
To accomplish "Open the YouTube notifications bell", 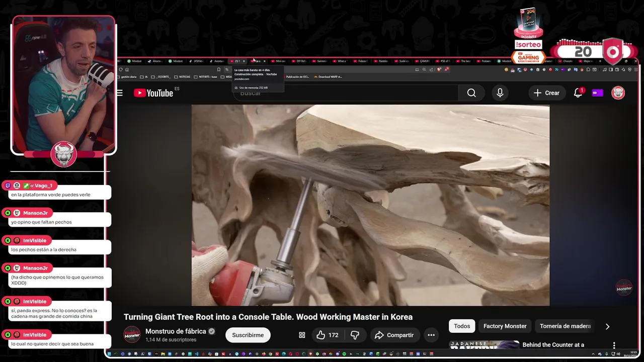I will coord(578,93).
